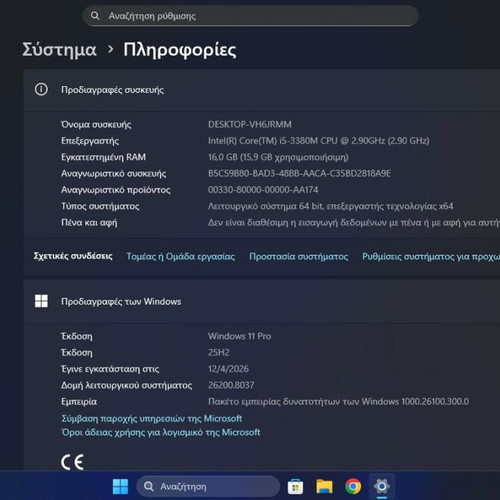
Task: Open File Explorer from the taskbar
Action: click(324, 487)
